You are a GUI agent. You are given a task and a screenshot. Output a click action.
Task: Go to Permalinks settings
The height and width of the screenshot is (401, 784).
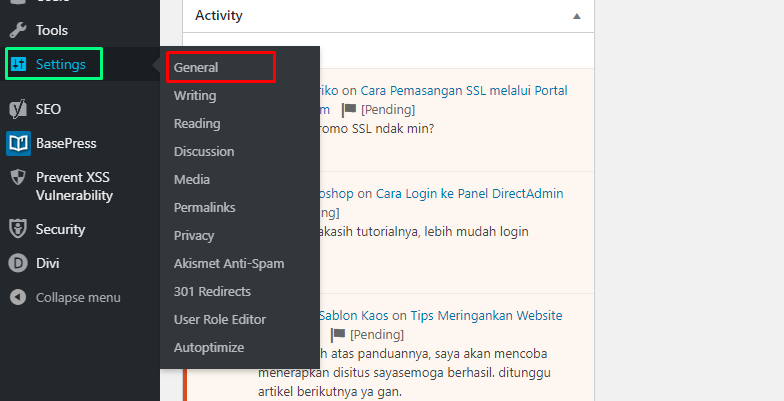click(x=204, y=208)
